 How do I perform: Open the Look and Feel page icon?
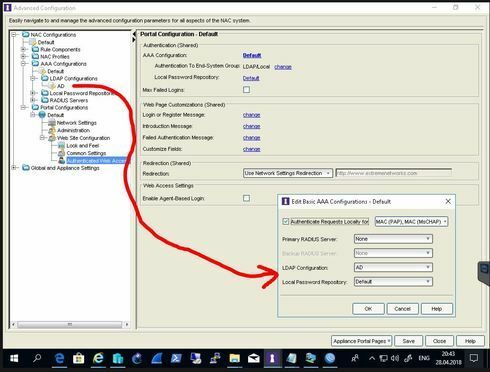(x=61, y=145)
